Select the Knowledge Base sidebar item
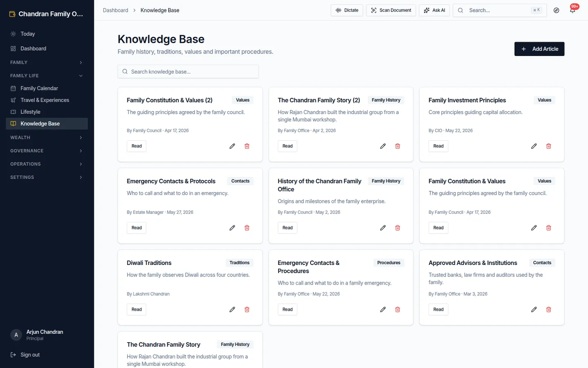 point(47,123)
